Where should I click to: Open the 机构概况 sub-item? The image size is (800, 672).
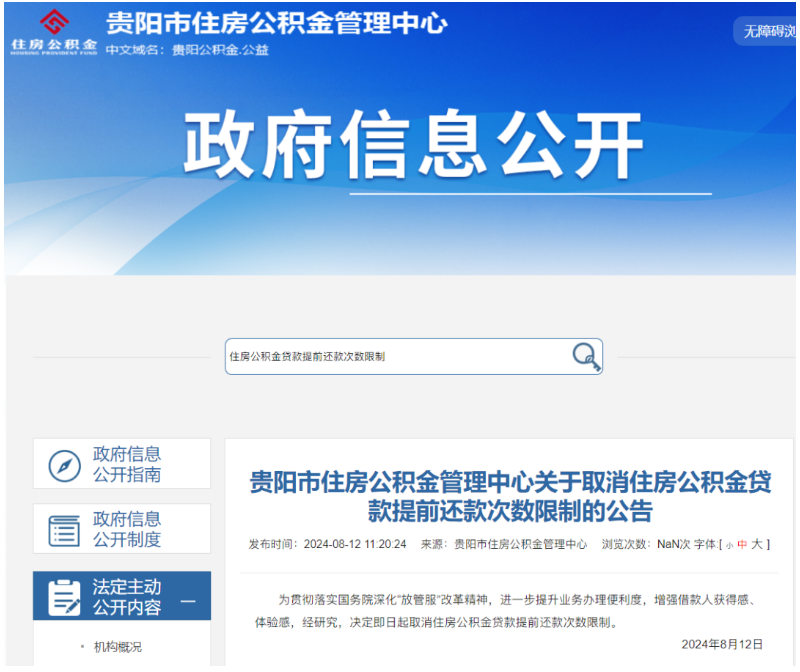point(118,647)
